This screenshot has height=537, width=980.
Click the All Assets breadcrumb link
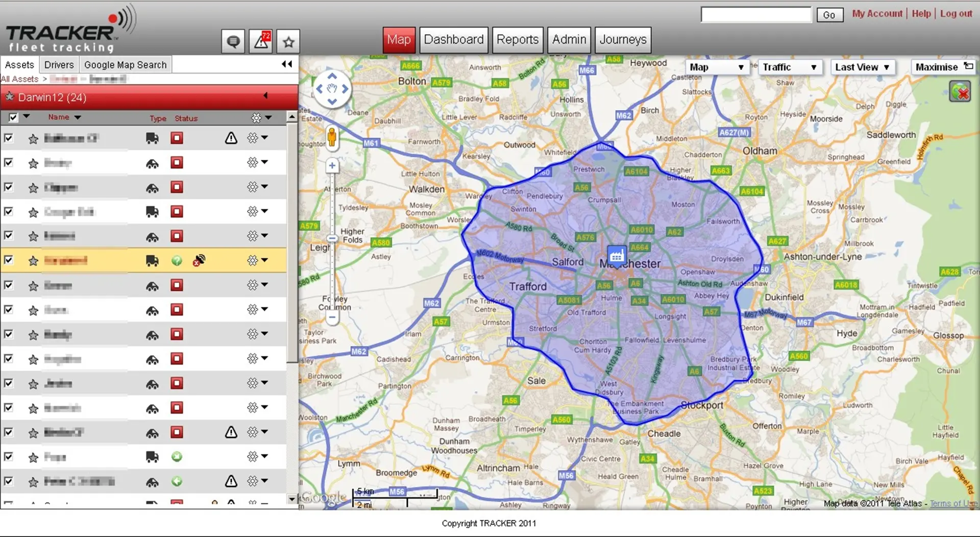(x=19, y=79)
